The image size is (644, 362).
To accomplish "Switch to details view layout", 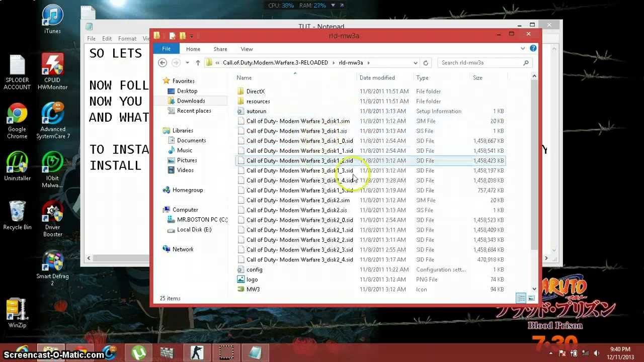I will [x=521, y=298].
